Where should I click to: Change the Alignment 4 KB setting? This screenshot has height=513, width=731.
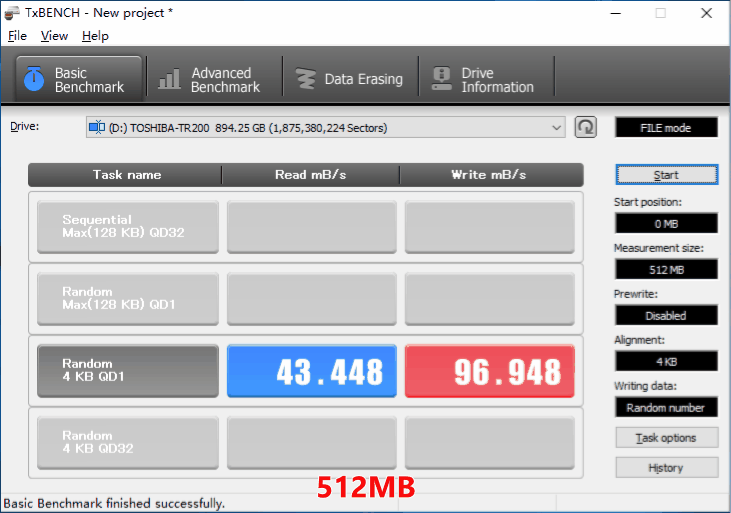click(666, 361)
